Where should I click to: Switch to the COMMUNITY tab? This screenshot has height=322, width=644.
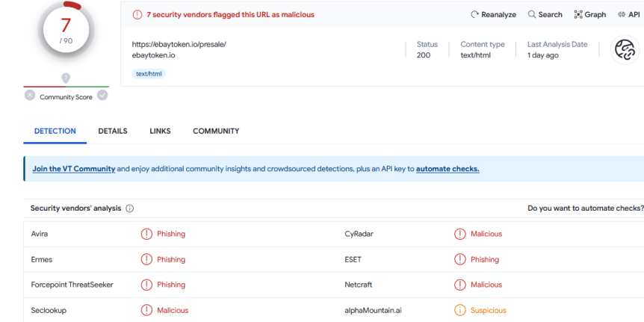tap(216, 131)
